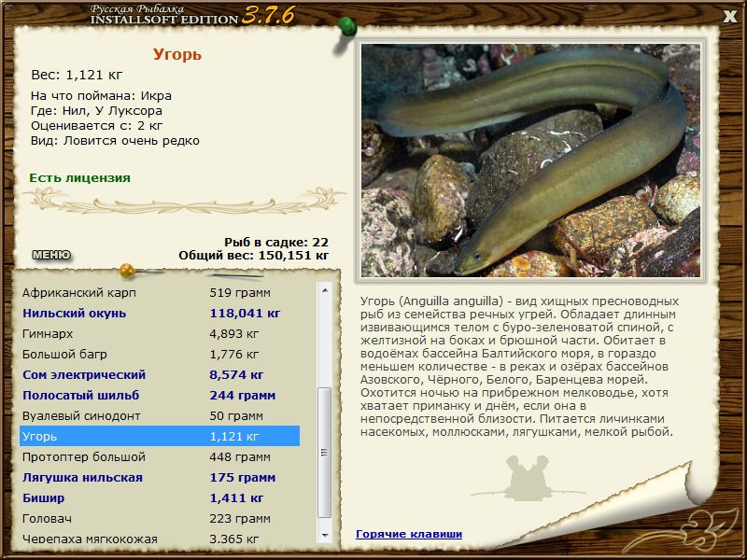Click the scrollbar down arrow
This screenshot has width=747, height=560.
point(325,536)
